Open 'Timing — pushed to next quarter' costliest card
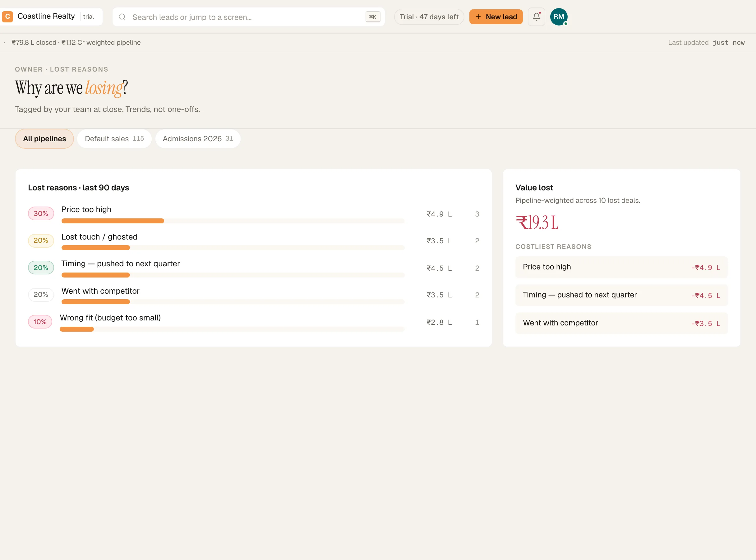The height and width of the screenshot is (560, 756). point(621,295)
